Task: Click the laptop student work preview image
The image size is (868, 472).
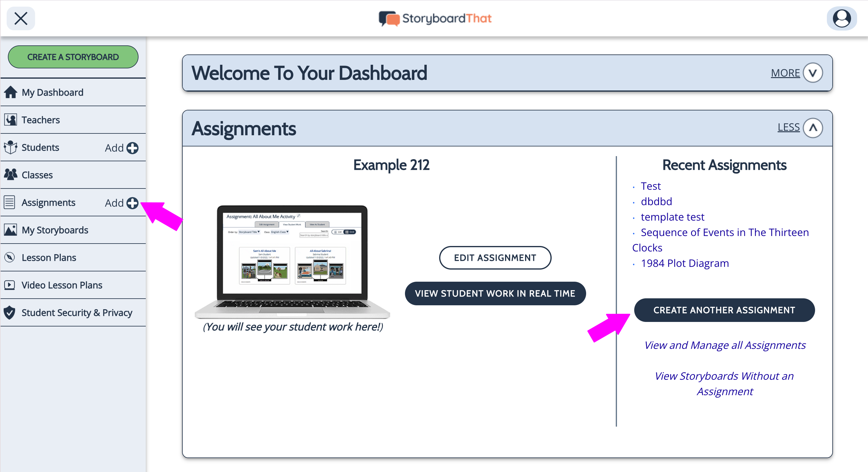Action: (292, 261)
